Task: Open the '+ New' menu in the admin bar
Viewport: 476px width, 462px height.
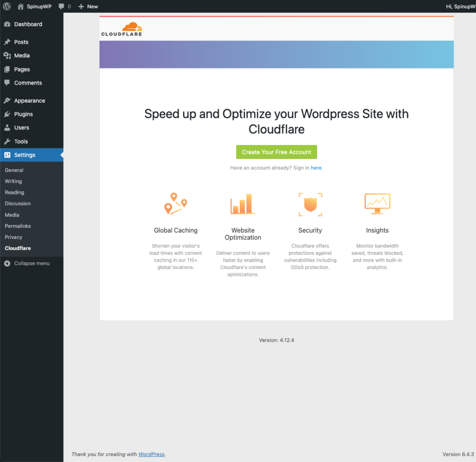Action: pyautogui.click(x=87, y=7)
